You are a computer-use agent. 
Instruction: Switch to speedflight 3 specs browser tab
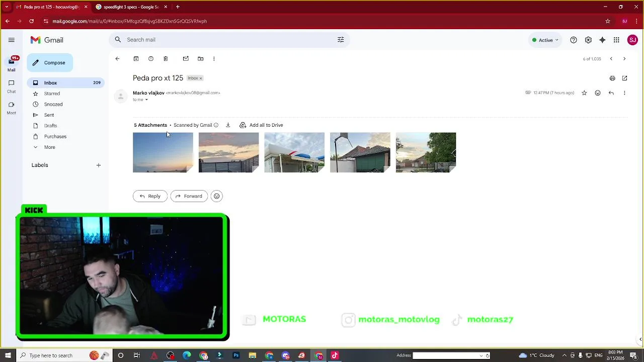tap(132, 7)
